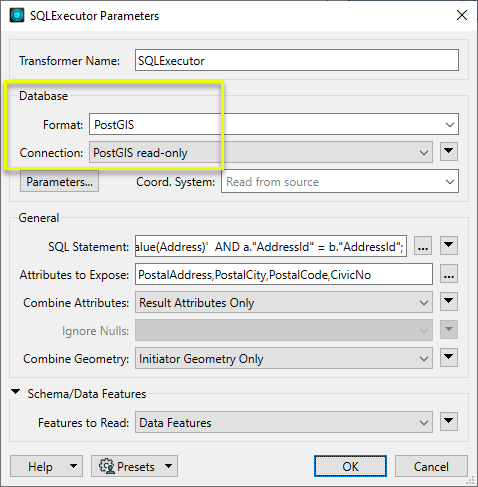Open the Coord. System dropdown
The width and height of the screenshot is (478, 487).
[x=340, y=181]
